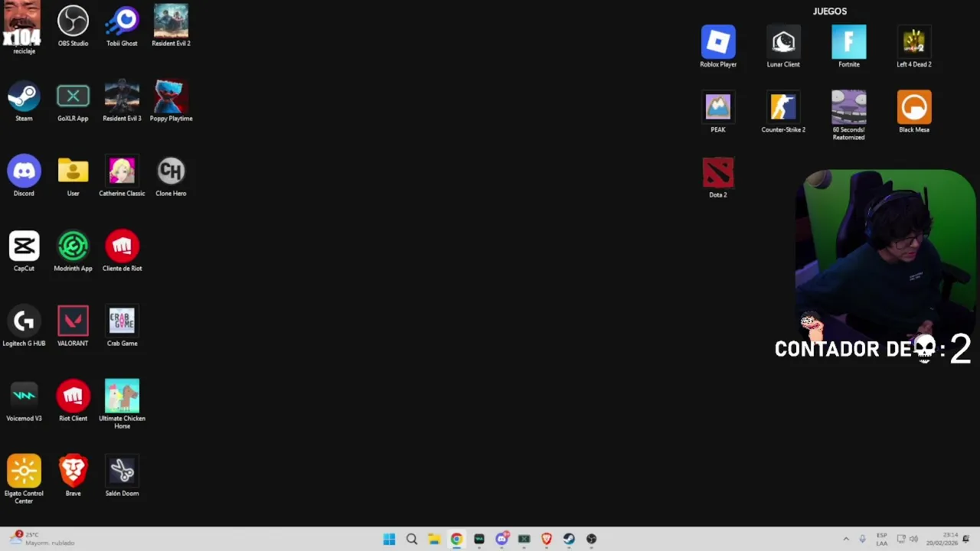Select the 60 Seconds! Reatomized icon
This screenshot has height=551, width=980.
(x=848, y=116)
